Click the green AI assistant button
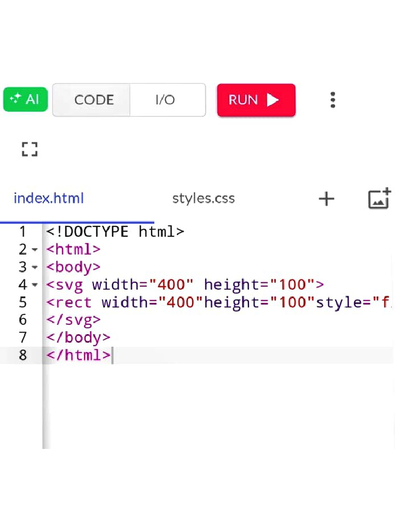 25,99
